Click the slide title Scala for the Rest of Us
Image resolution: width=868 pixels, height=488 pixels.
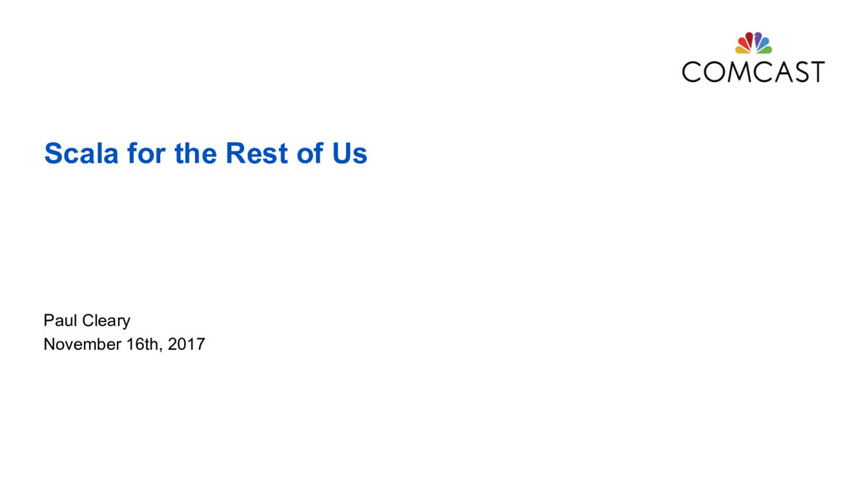(205, 153)
